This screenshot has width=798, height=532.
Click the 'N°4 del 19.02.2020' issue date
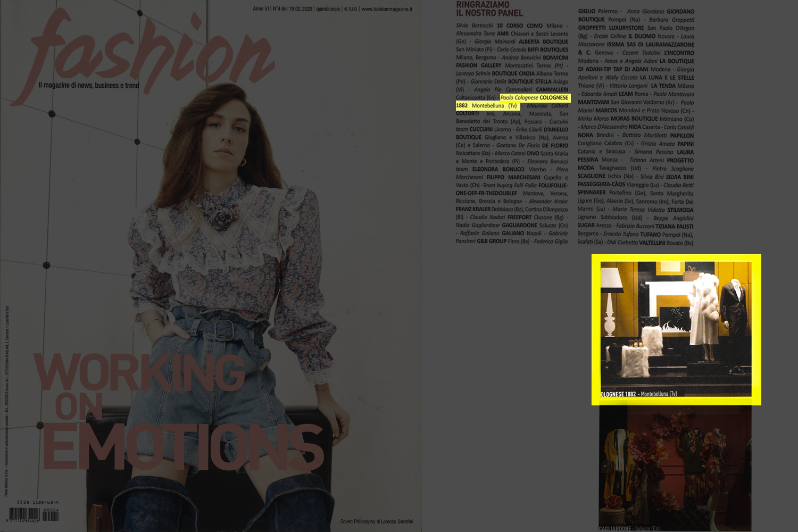[x=292, y=9]
